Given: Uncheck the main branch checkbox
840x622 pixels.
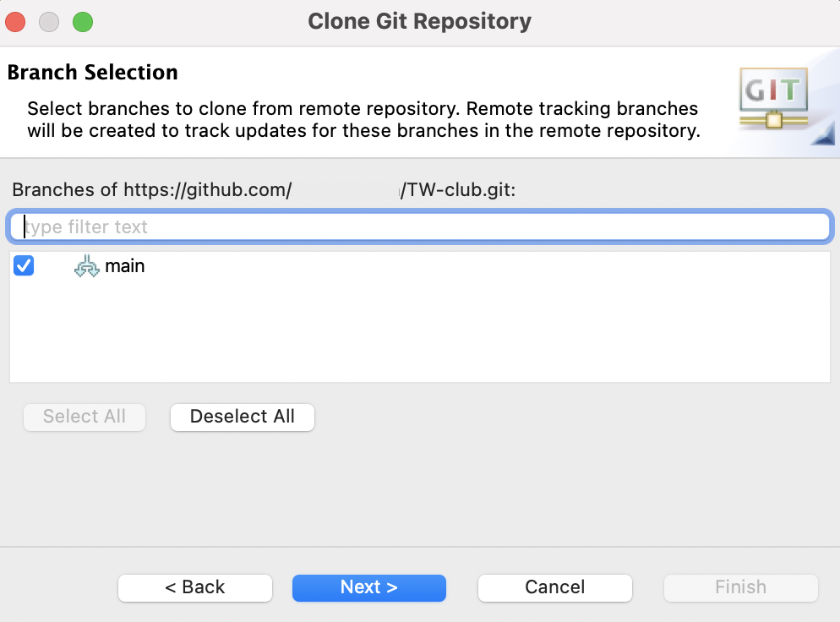Looking at the screenshot, I should 24,266.
